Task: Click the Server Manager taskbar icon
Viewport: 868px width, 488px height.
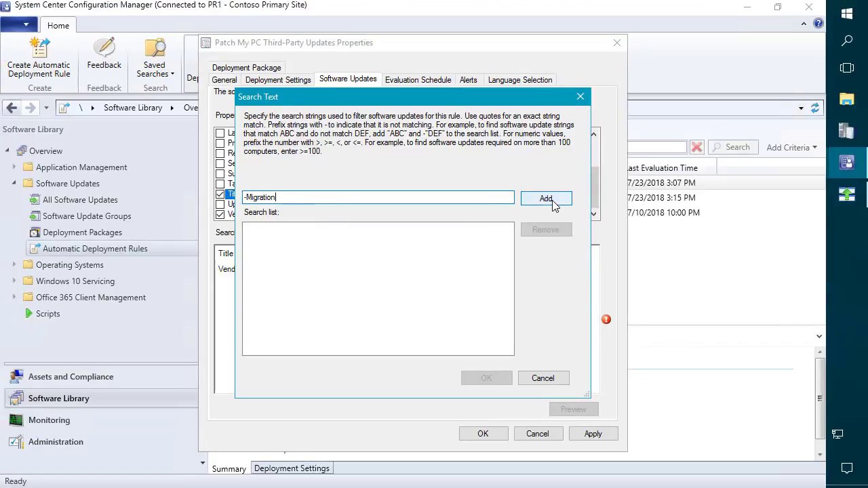Action: pos(847,131)
